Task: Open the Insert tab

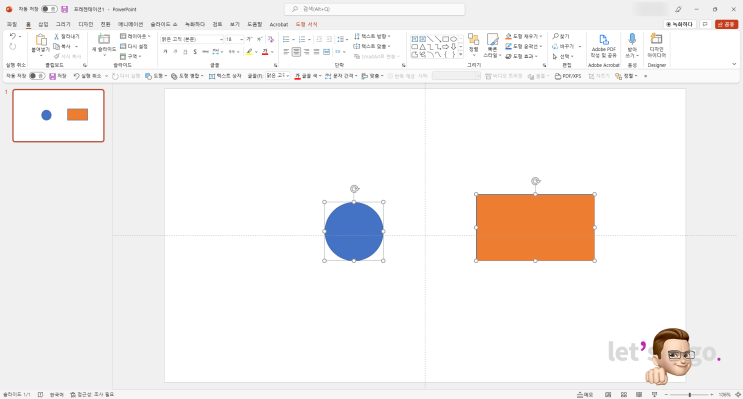Action: tap(43, 24)
